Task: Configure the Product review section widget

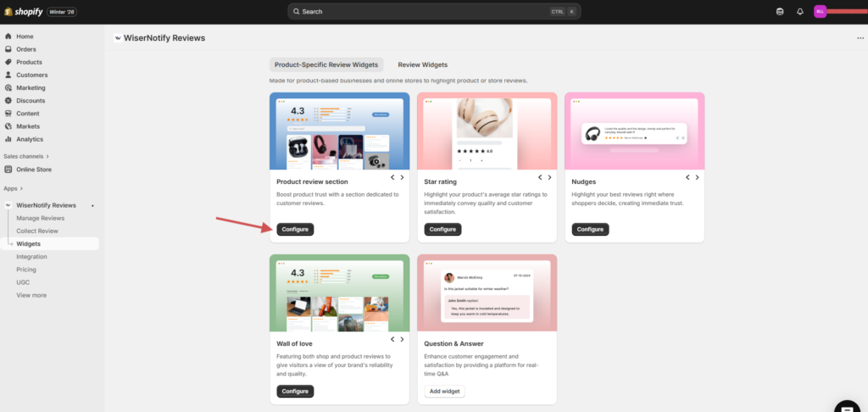Action: (295, 230)
